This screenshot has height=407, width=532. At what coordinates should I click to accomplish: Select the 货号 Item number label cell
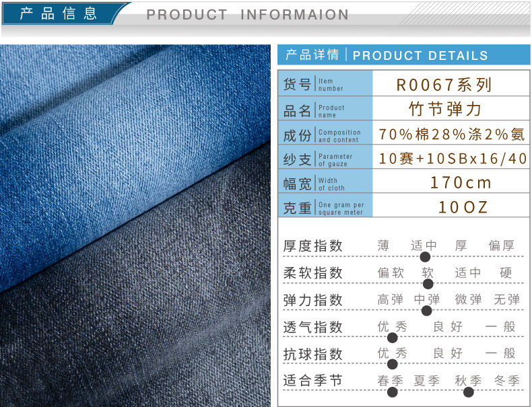click(325, 83)
